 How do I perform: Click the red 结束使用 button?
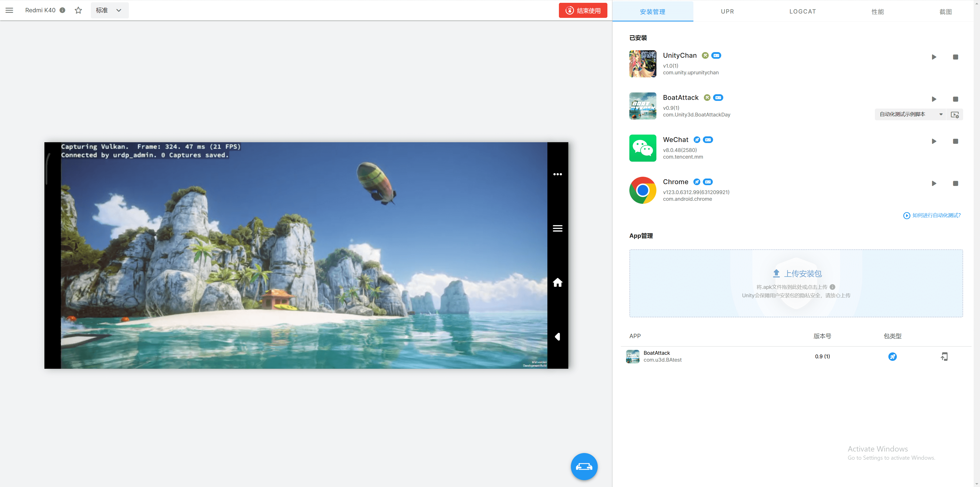pos(583,10)
